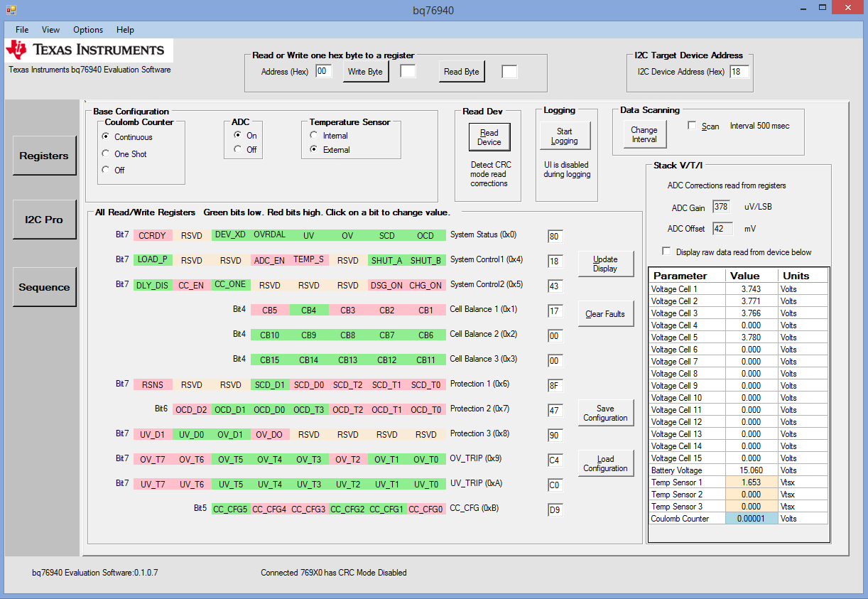
Task: Start Logging data
Action: tap(565, 136)
